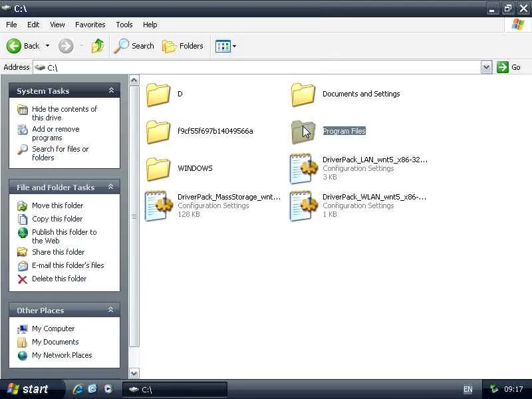The image size is (532, 399).
Task: Open the Edit menu
Action: pos(33,25)
